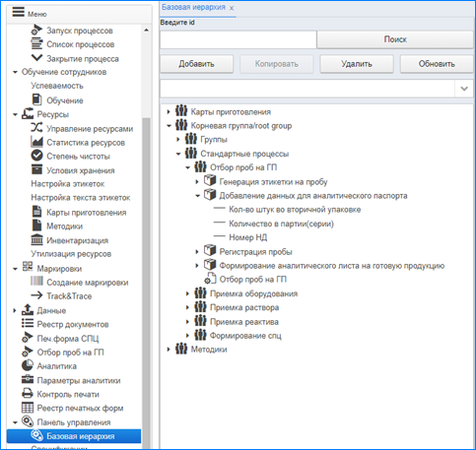Click the Создание маркировки barcode icon
476x450 pixels.
36,282
